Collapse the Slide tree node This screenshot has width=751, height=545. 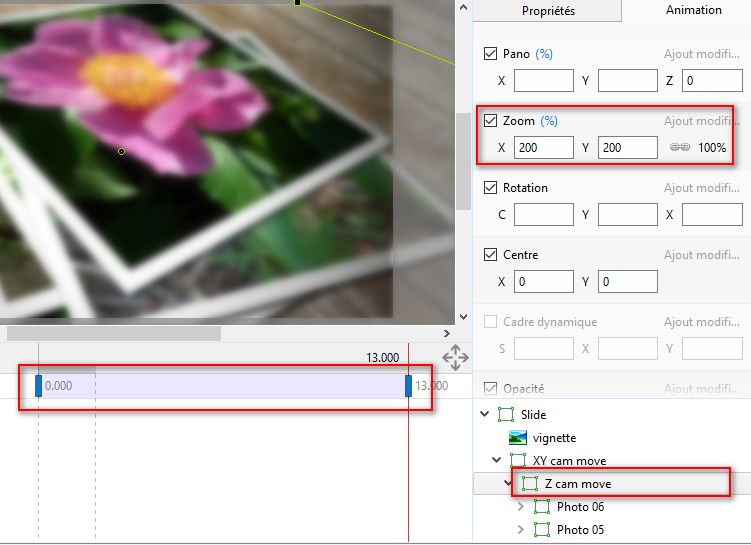click(485, 414)
